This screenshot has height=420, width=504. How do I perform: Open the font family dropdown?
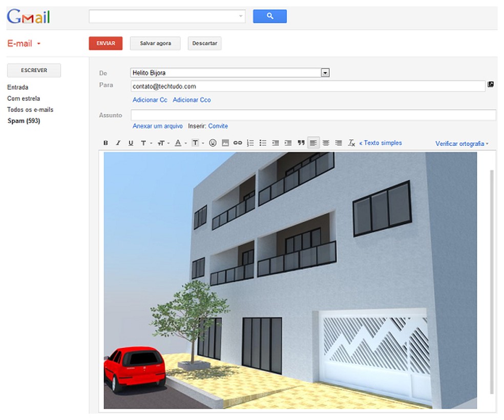(146, 143)
